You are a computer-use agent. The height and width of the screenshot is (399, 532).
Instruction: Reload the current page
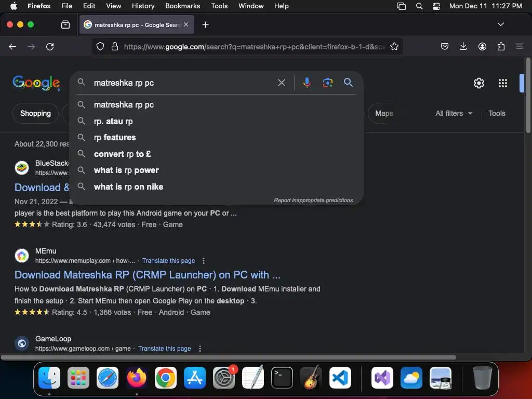(50, 46)
